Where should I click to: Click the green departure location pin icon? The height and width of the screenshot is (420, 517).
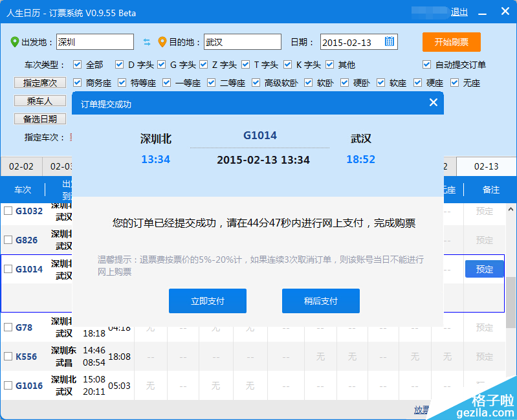click(15, 42)
